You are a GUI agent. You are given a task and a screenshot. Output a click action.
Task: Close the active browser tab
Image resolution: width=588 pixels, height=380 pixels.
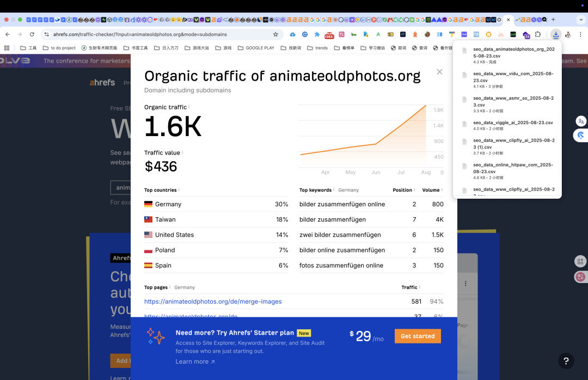tap(509, 20)
